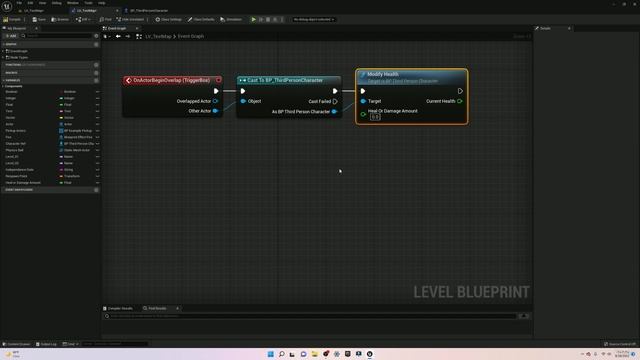Open the Find Results tab
The height and width of the screenshot is (360, 640).
click(x=157, y=309)
